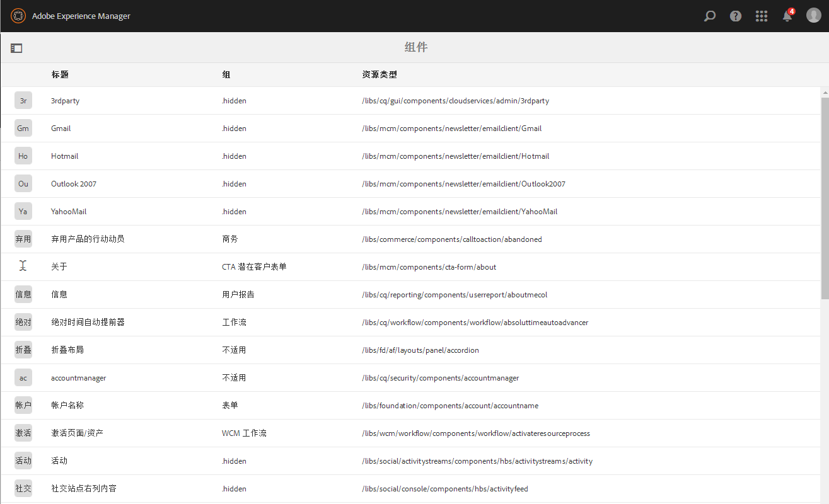Click the '表单' group of 帐户名称
This screenshot has height=504, width=829.
[230, 406]
